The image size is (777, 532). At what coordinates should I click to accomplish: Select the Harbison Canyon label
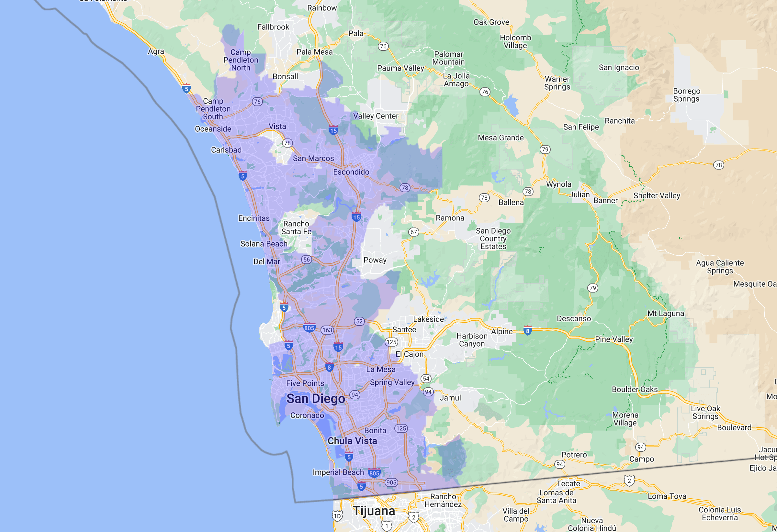(x=472, y=340)
